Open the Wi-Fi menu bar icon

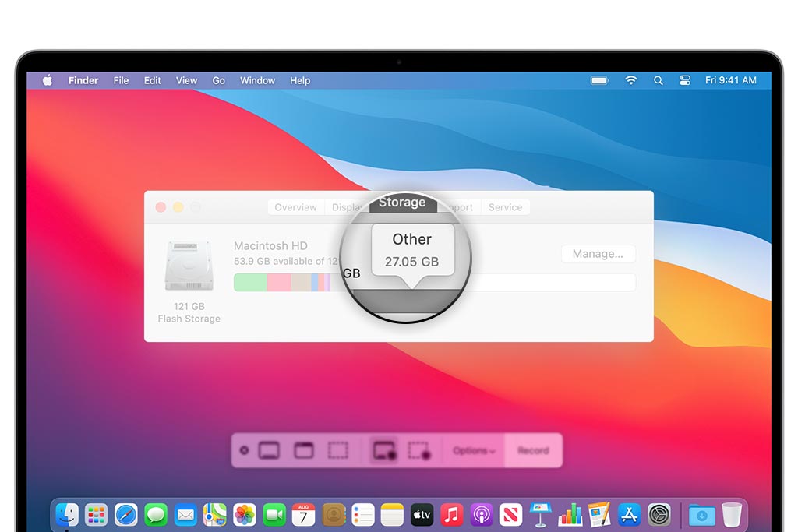tap(631, 80)
